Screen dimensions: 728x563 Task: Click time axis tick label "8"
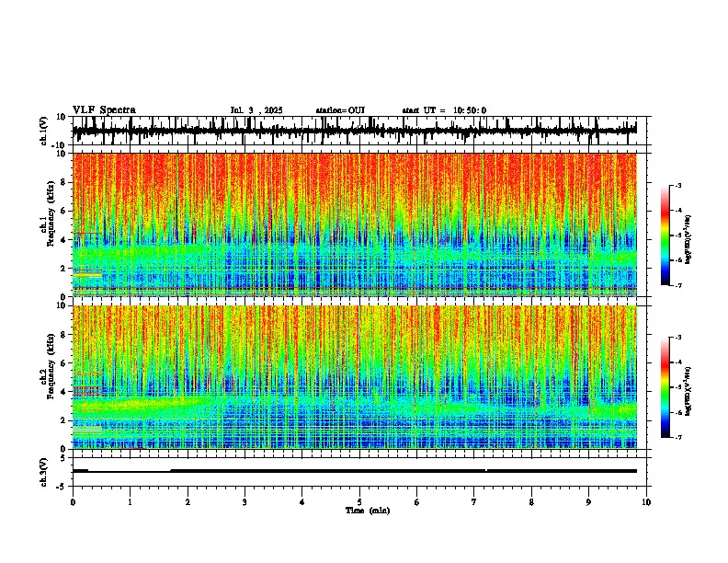coord(531,502)
